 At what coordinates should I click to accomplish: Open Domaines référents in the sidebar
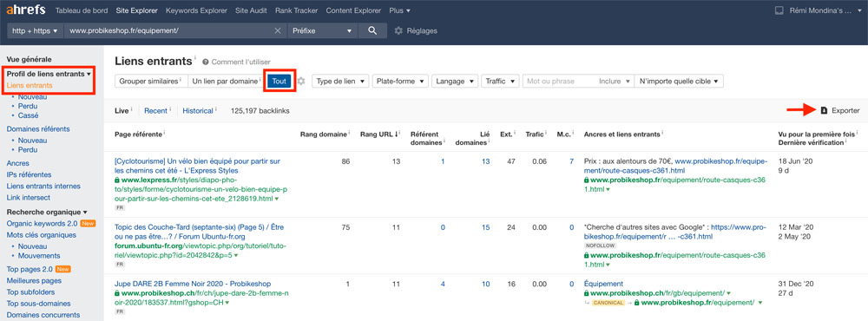(38, 129)
